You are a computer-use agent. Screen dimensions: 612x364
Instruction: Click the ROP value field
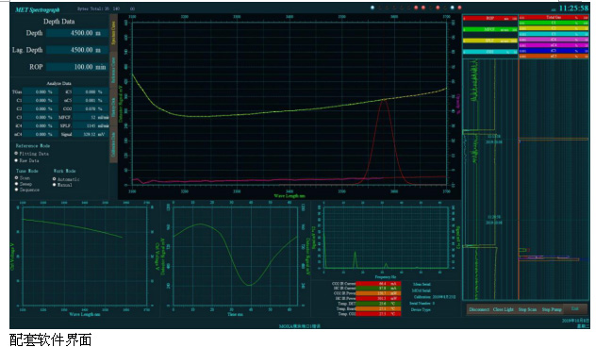(x=77, y=67)
